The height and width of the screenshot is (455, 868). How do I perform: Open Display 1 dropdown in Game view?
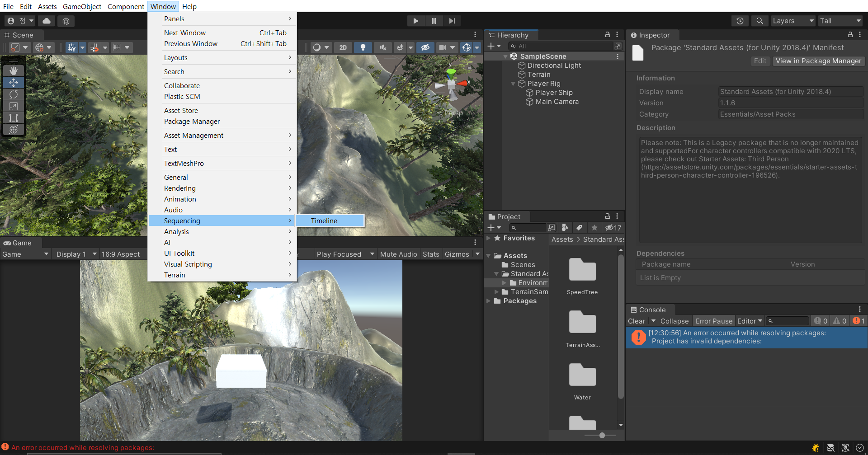click(76, 254)
